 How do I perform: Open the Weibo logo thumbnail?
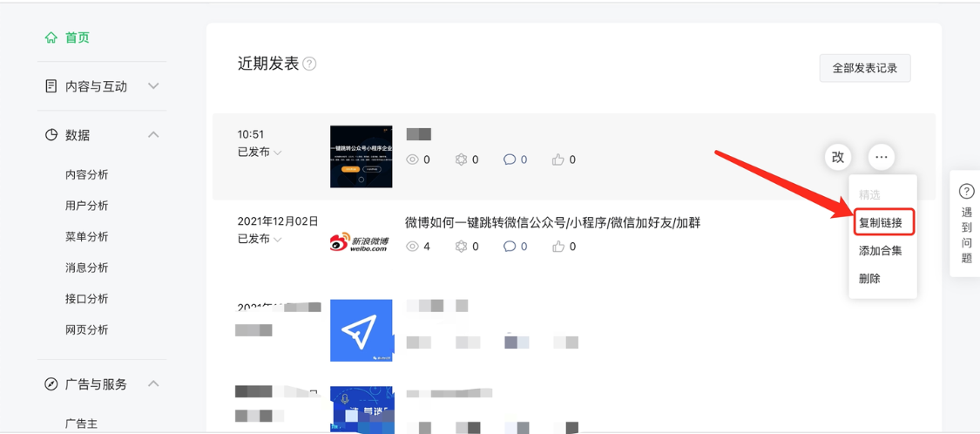pyautogui.click(x=362, y=242)
